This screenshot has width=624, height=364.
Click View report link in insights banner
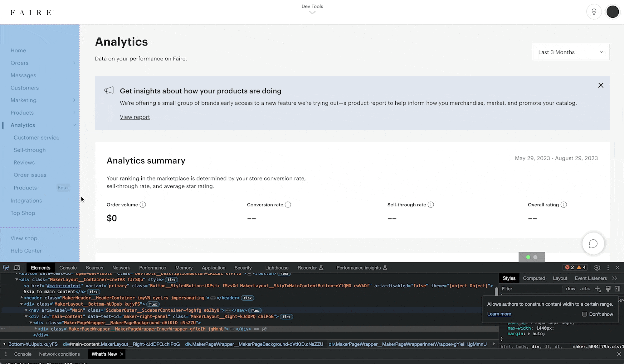(x=134, y=117)
